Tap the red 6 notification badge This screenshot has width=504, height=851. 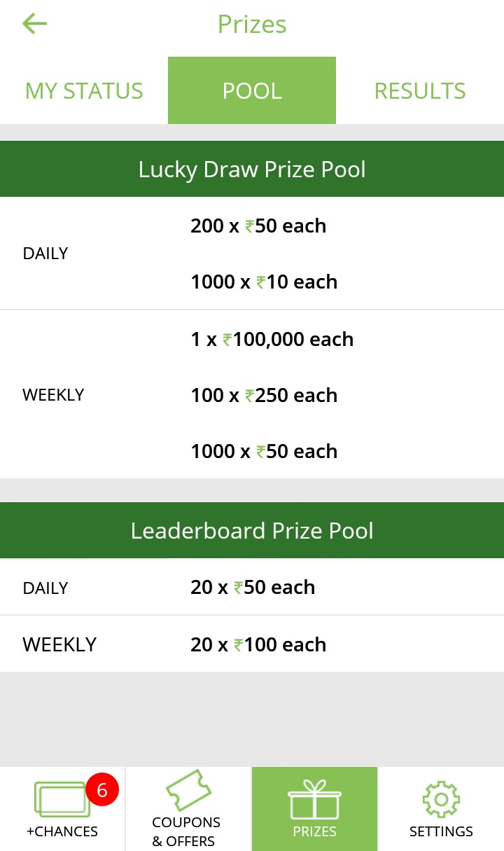coord(102,791)
